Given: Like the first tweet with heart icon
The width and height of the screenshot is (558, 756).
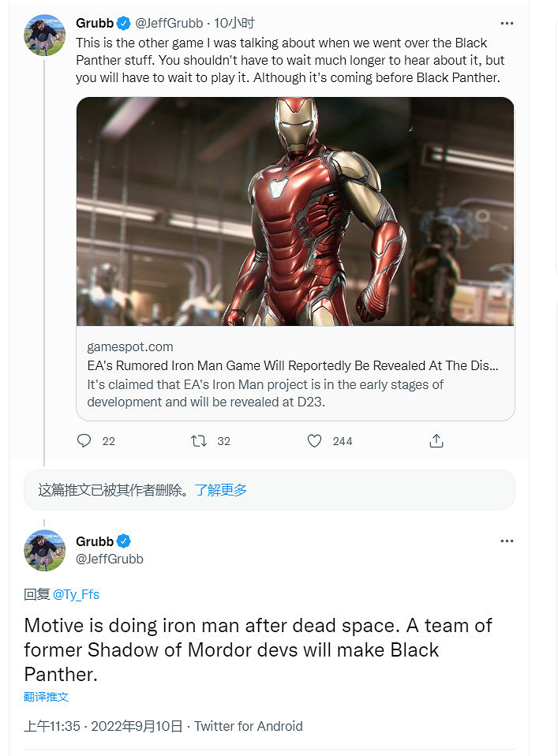Looking at the screenshot, I should point(314,441).
